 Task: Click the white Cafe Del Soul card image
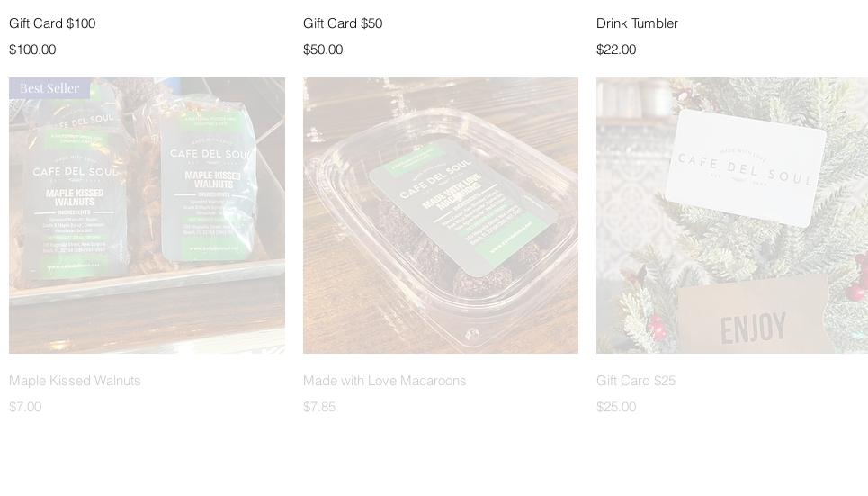tap(745, 168)
